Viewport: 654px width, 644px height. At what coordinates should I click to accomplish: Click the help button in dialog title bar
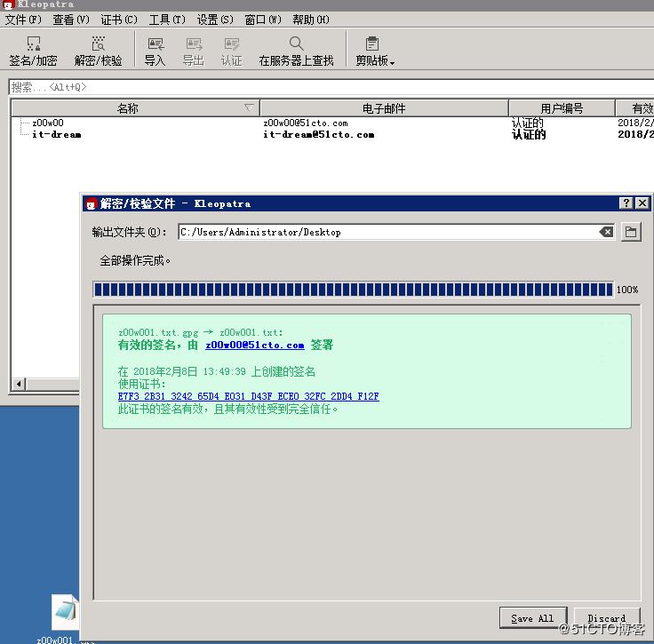[x=626, y=203]
